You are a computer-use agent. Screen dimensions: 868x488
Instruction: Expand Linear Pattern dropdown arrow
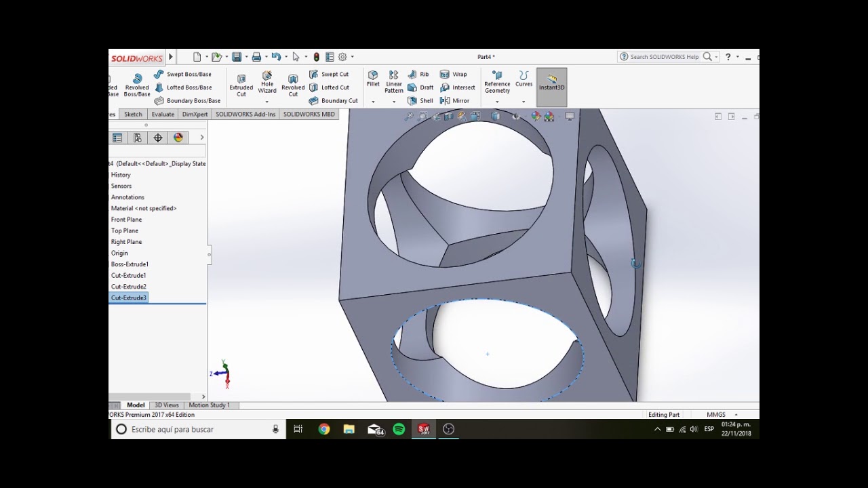point(394,102)
